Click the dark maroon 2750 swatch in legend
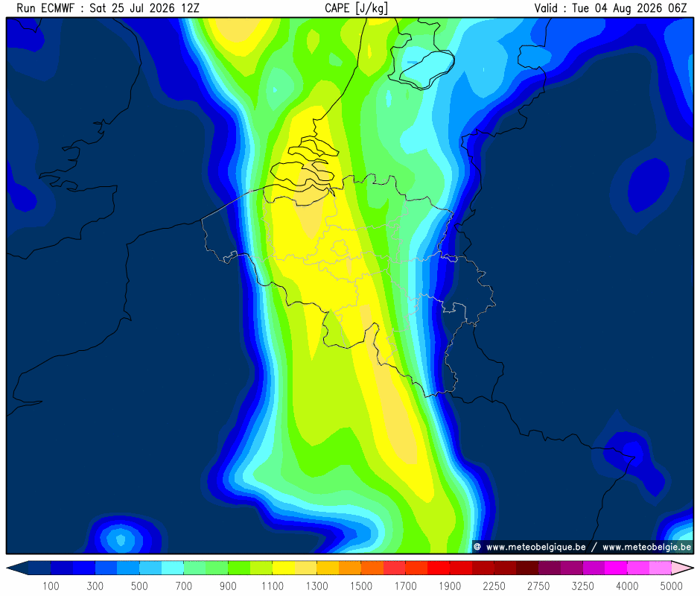 tap(527, 568)
